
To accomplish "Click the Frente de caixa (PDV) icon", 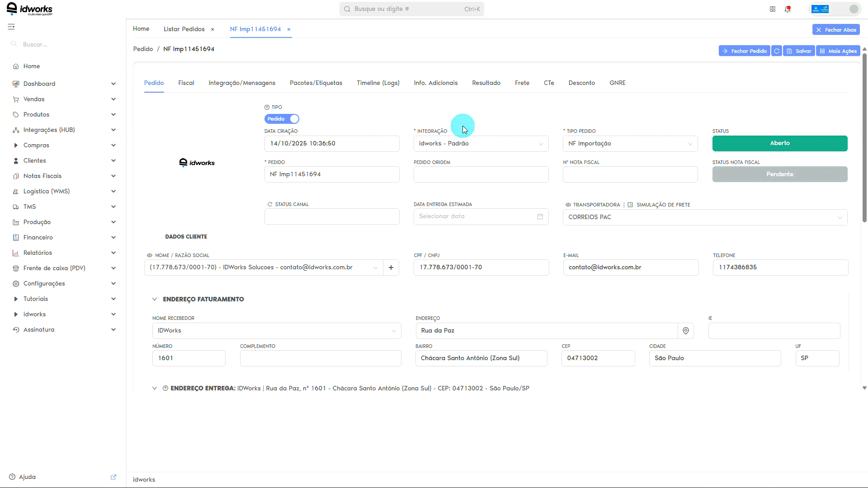I will (x=16, y=268).
